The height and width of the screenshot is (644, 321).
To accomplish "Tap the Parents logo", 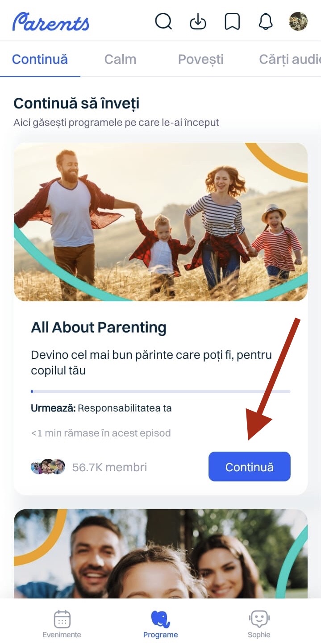I will (x=51, y=21).
